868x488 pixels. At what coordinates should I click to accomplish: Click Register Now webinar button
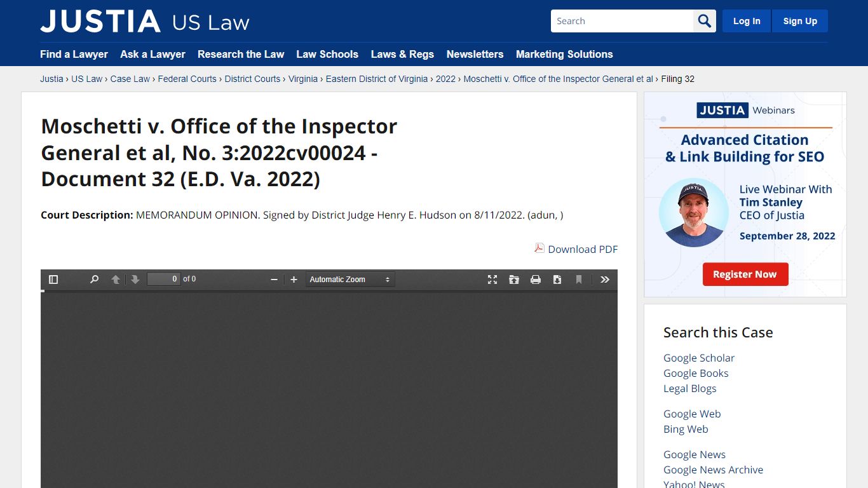pos(745,274)
